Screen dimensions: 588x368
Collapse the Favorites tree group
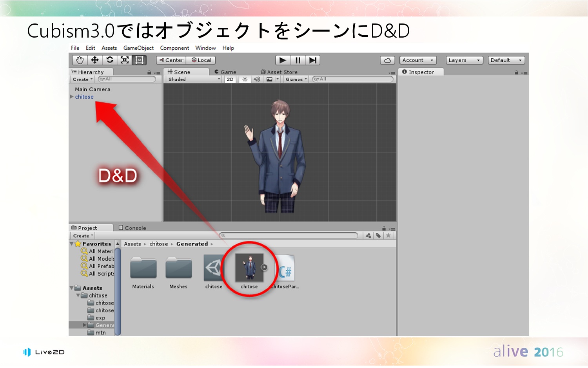(72, 244)
